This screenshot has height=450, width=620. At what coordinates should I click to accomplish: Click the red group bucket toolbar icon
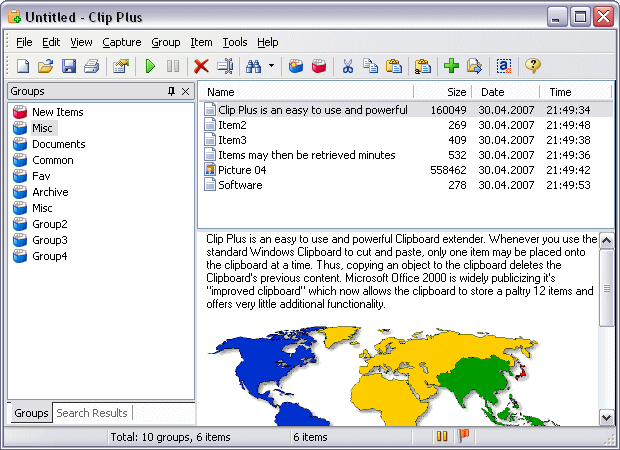point(319,66)
